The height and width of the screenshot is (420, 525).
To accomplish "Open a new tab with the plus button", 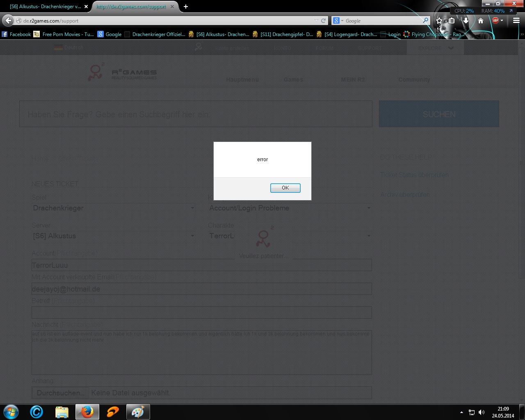I will click(x=186, y=7).
